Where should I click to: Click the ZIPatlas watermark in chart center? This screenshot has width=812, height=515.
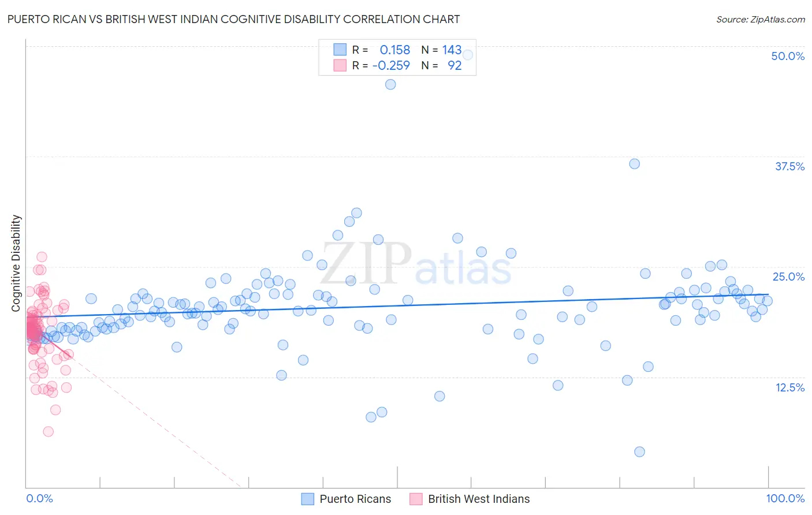pyautogui.click(x=416, y=263)
